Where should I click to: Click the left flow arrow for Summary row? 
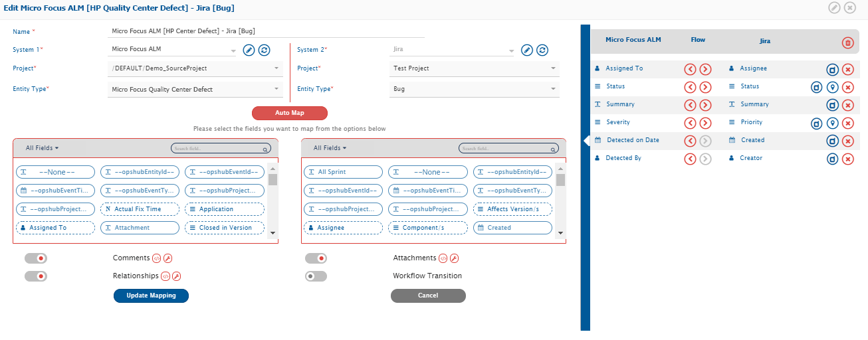(691, 105)
